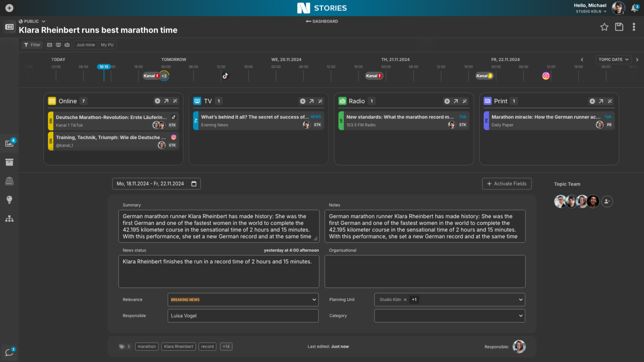The image size is (644, 362).
Task: Open the hierarchy structure icon in the sidebar
Action: coord(9,219)
